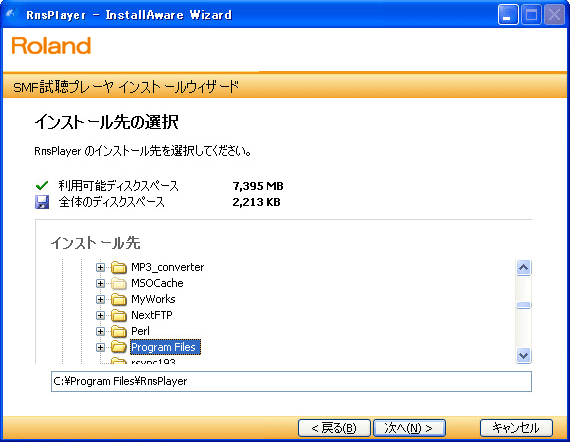Click the 全体のディスクスペース label
The width and height of the screenshot is (570, 442).
tap(112, 202)
